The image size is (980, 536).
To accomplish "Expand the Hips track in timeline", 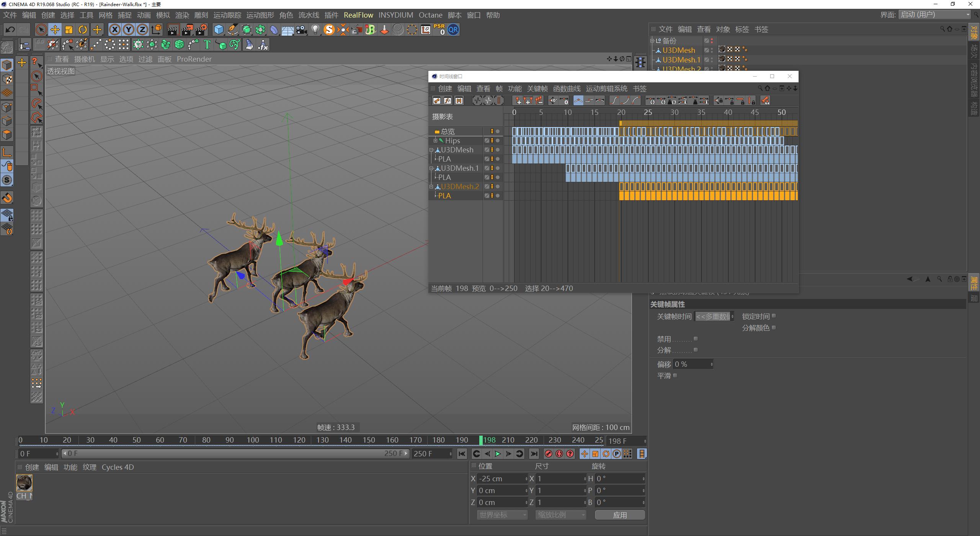I will pos(435,141).
